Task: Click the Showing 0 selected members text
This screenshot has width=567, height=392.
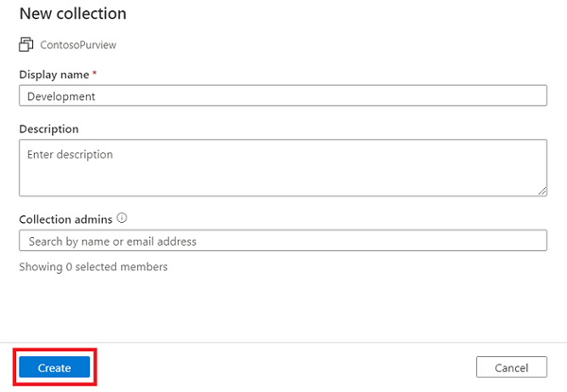Action: tap(94, 267)
